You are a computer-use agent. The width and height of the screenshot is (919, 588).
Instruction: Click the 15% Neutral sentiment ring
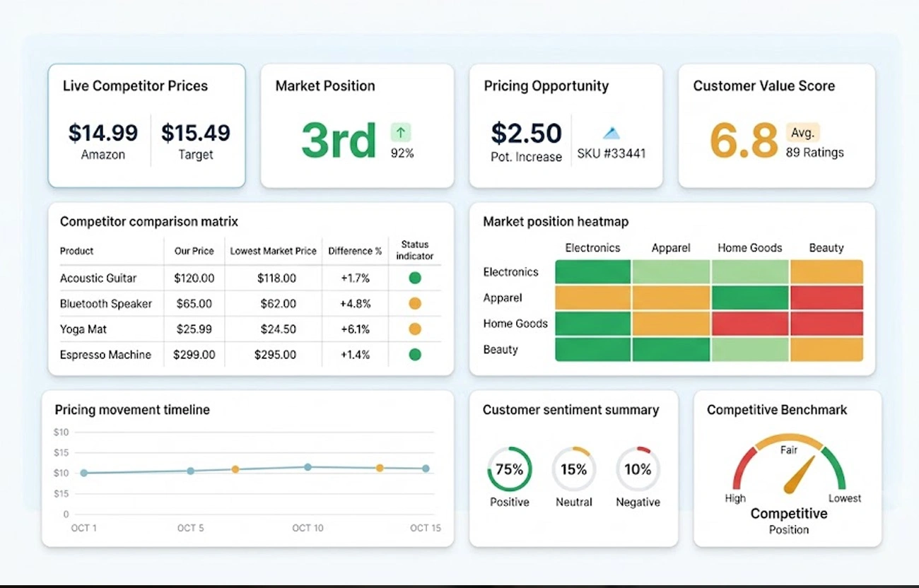[574, 469]
